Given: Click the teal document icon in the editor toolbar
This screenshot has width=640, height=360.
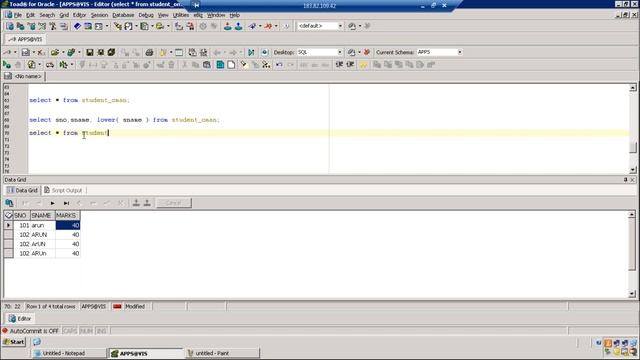Looking at the screenshot, I should pos(220,65).
